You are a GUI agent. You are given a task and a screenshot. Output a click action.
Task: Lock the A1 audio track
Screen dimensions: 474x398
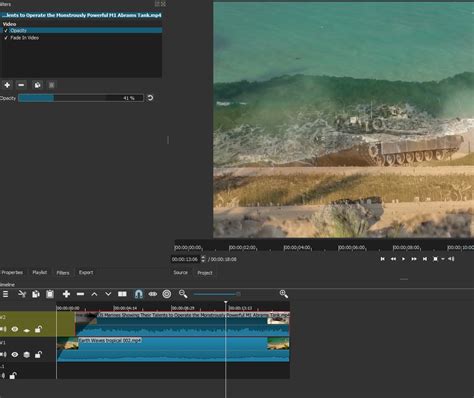pos(13,376)
